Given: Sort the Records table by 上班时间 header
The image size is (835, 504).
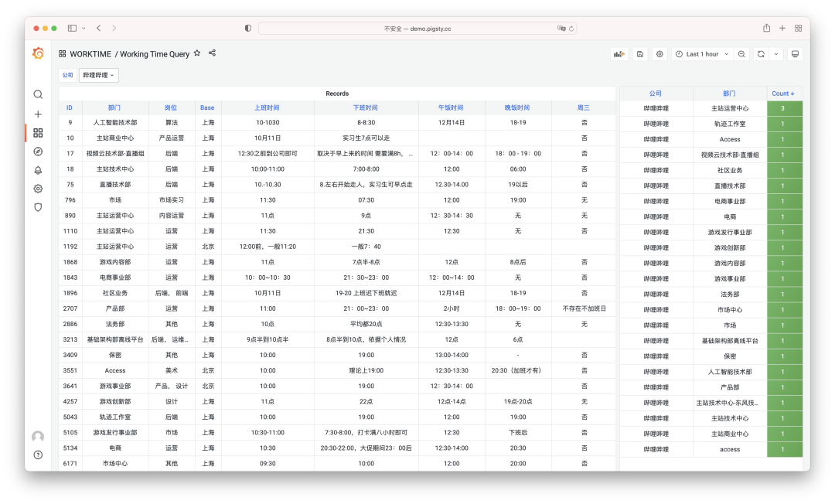Looking at the screenshot, I should pyautogui.click(x=267, y=107).
